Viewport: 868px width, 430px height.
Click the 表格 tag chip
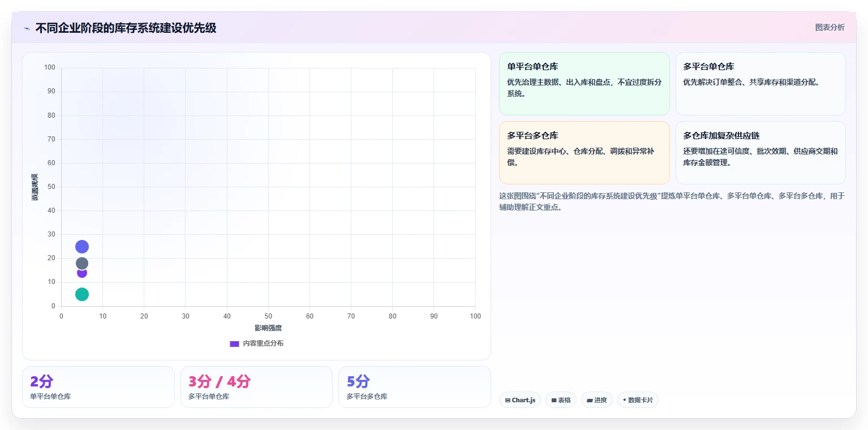click(x=561, y=400)
